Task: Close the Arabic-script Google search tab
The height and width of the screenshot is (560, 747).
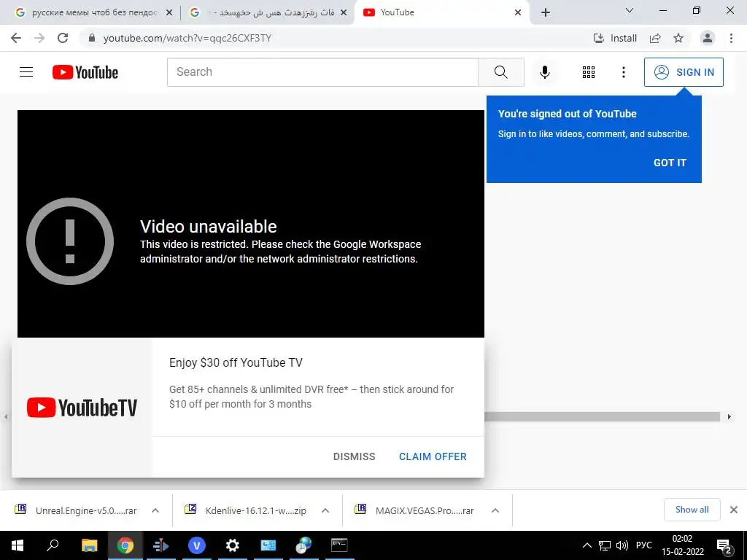Action: pos(344,12)
